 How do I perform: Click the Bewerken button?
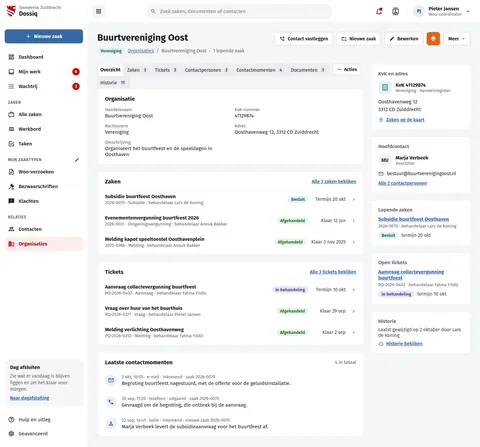point(404,39)
